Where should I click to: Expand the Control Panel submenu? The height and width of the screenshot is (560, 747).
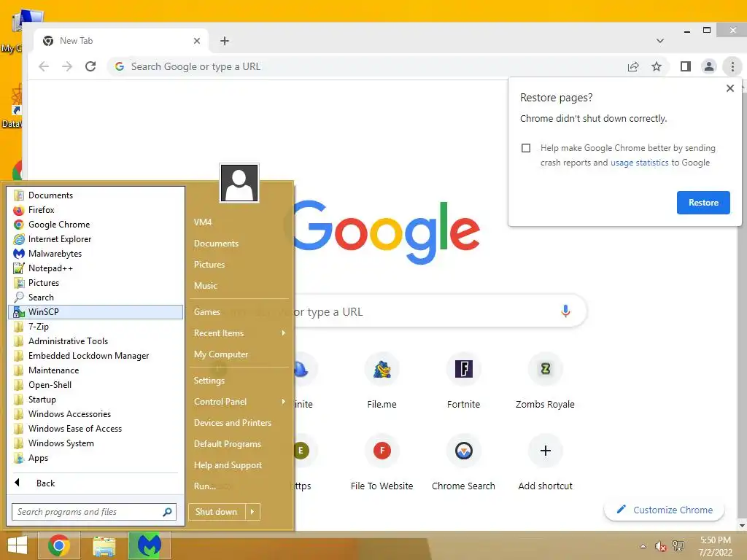239,402
